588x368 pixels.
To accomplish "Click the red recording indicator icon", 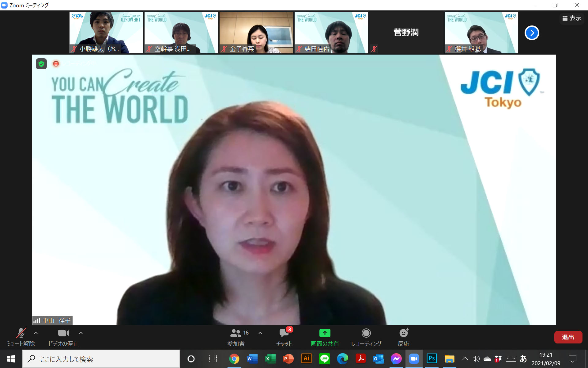I will (x=56, y=64).
